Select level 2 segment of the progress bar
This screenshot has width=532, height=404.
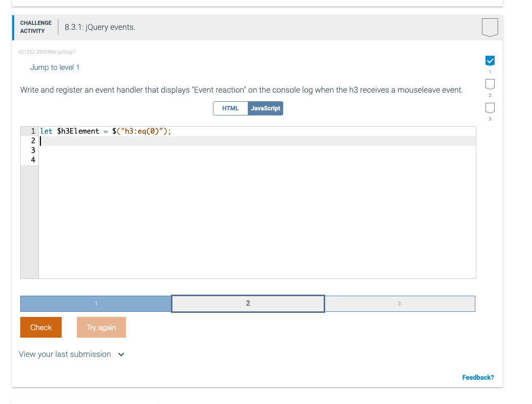tap(247, 303)
